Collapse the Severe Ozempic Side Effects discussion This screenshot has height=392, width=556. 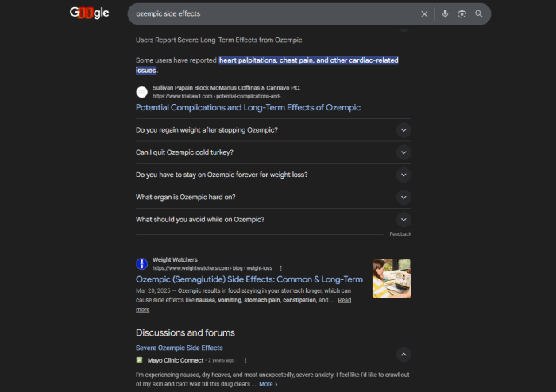coord(403,355)
